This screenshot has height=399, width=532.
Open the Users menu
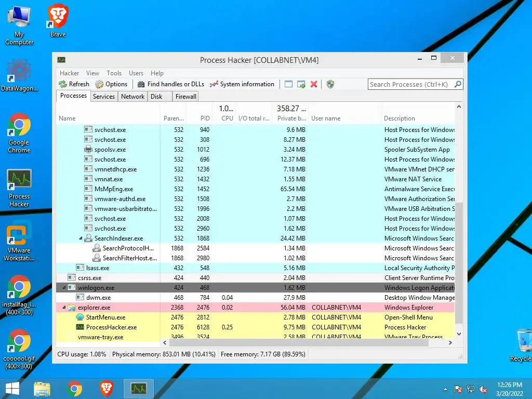click(136, 73)
